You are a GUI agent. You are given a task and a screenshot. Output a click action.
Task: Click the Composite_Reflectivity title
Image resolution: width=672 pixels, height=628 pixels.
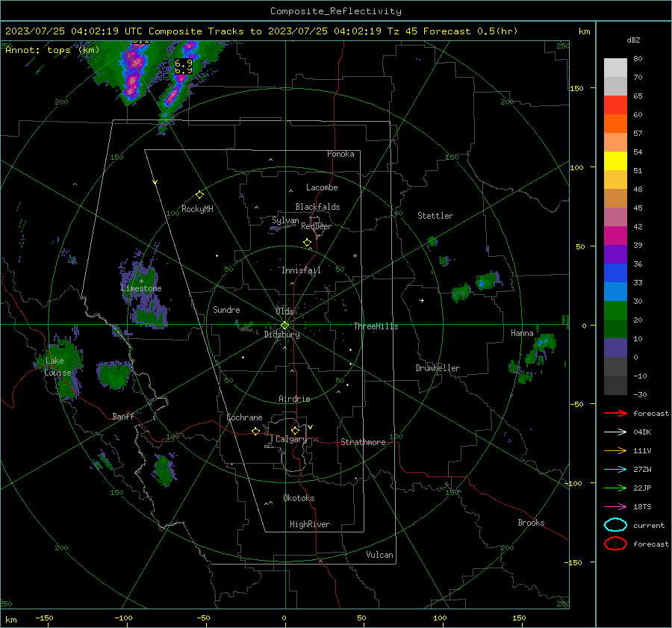[x=336, y=11]
